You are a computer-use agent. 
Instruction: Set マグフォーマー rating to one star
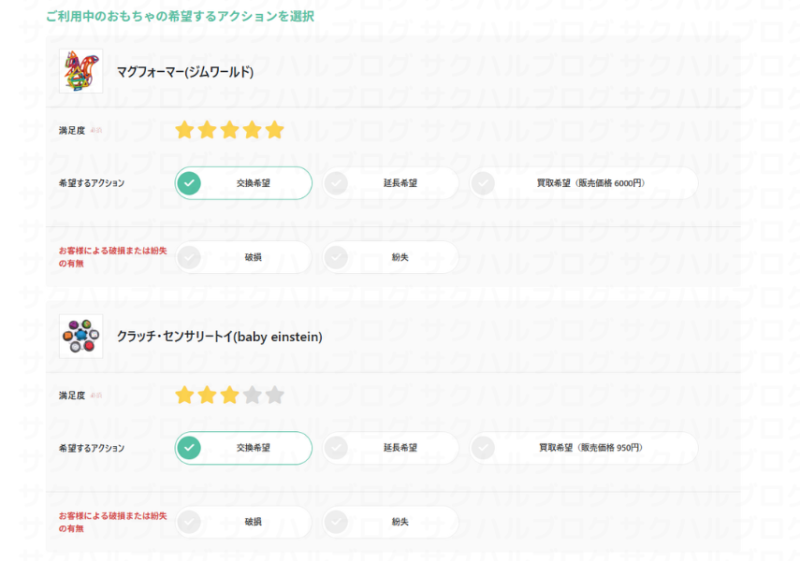185,130
